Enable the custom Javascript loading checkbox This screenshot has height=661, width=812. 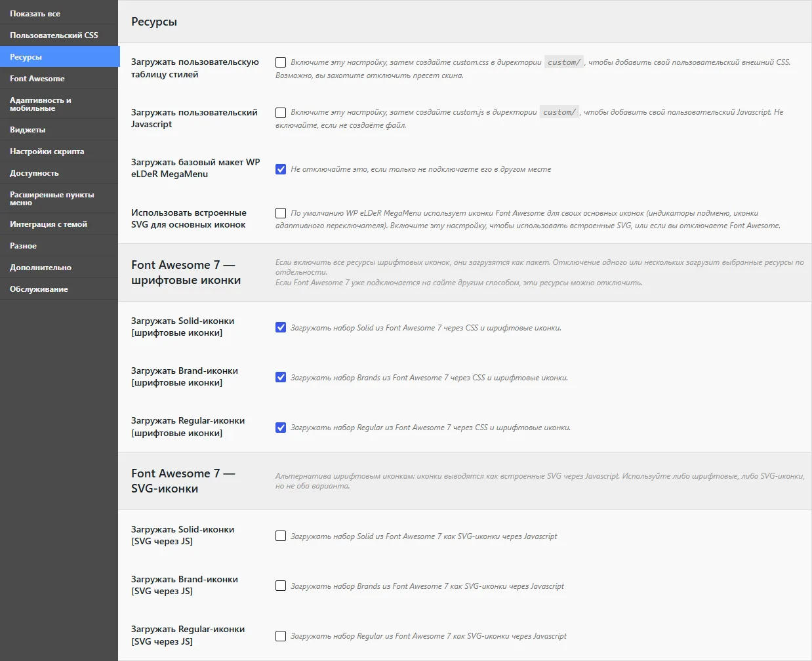281,113
